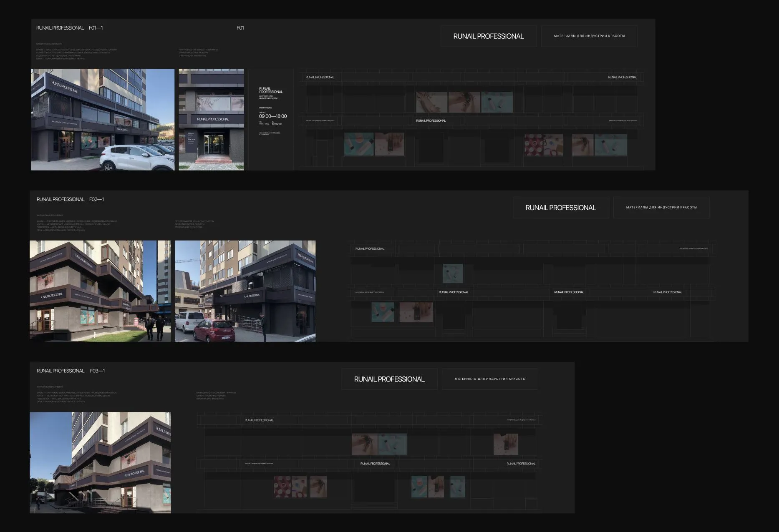Click the middle RUNAIL PROFESSIONAL label on the F01 facade

(x=431, y=120)
